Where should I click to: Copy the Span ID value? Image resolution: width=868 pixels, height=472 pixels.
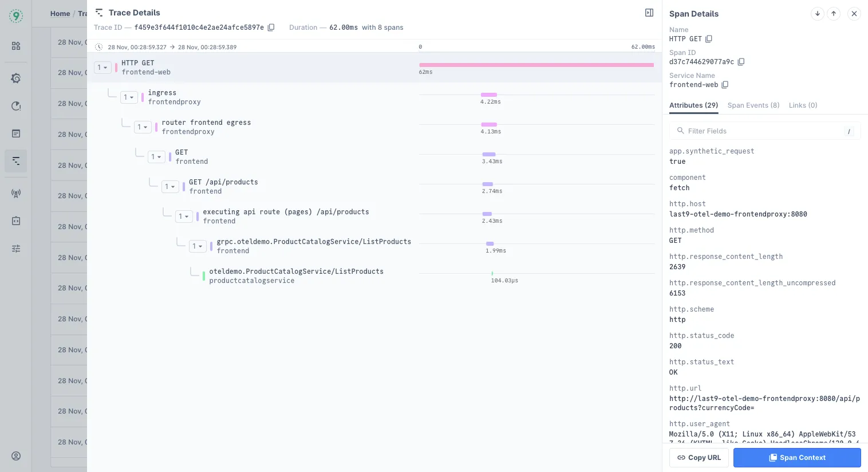[x=741, y=62]
